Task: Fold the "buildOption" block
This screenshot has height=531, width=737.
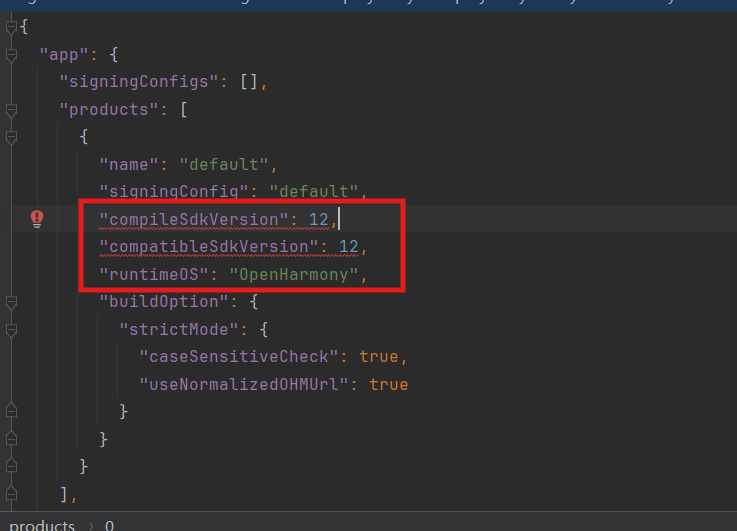Action: pyautogui.click(x=11, y=301)
